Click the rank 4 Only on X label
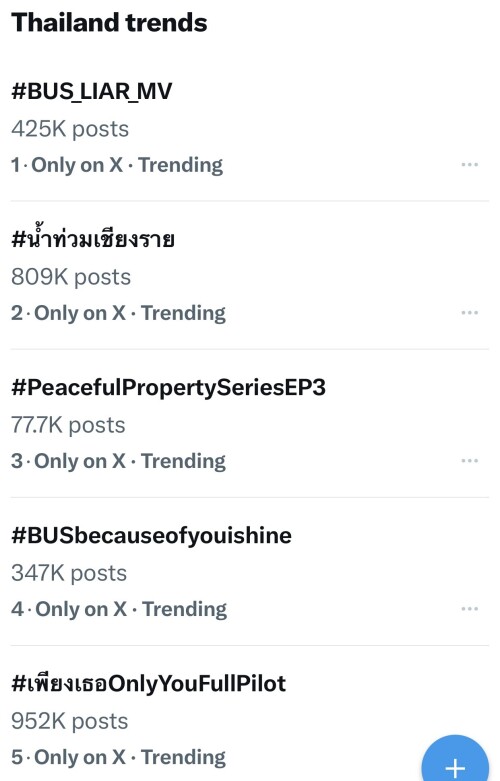 (81, 609)
